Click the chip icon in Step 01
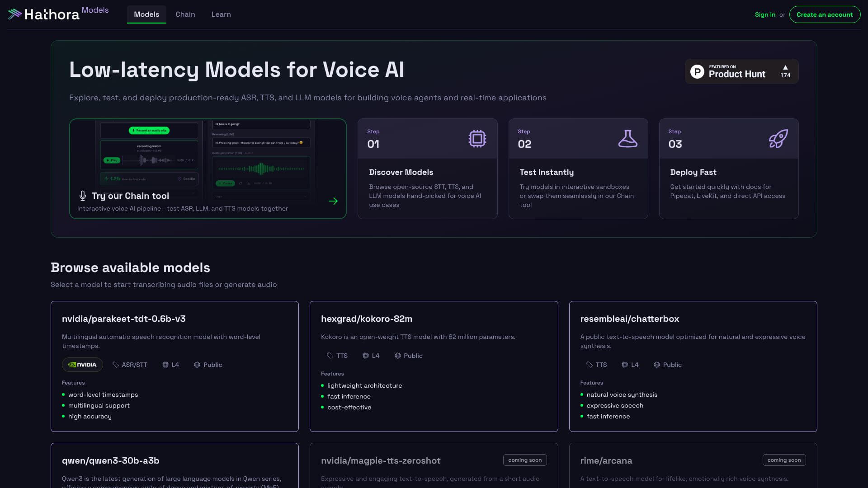Screen dimensions: 868x488 477,139
